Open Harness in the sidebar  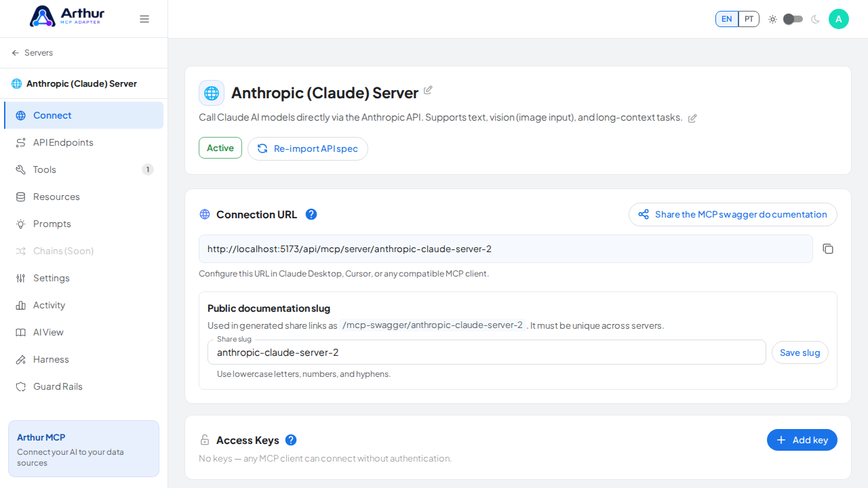click(83, 359)
